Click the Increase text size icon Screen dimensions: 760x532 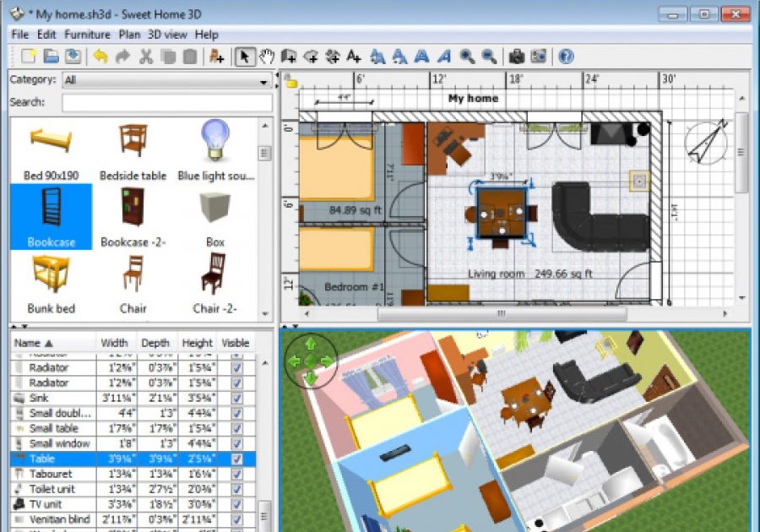point(377,57)
